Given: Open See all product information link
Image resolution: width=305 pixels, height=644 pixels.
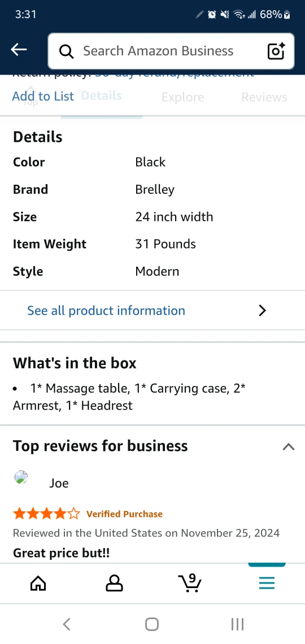Looking at the screenshot, I should pyautogui.click(x=106, y=311).
